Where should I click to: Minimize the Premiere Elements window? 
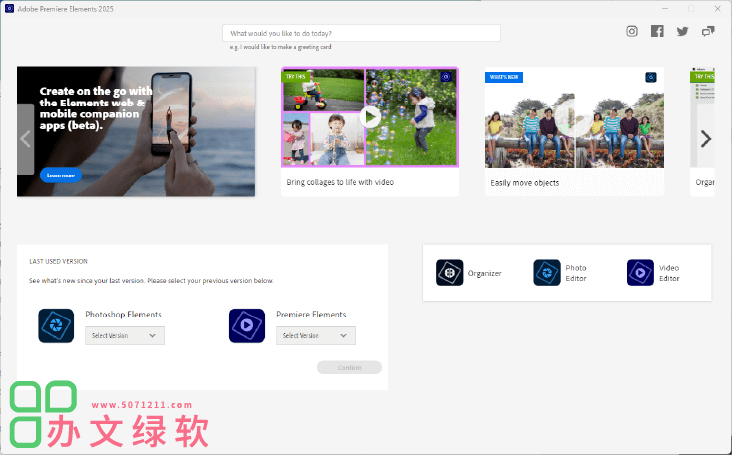coord(665,8)
